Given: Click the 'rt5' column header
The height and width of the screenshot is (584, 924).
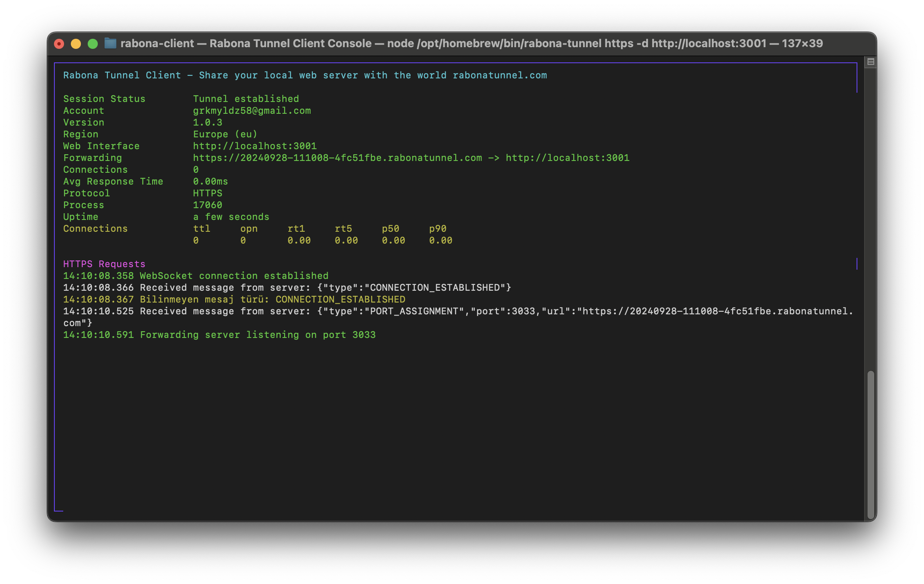Looking at the screenshot, I should coord(343,229).
